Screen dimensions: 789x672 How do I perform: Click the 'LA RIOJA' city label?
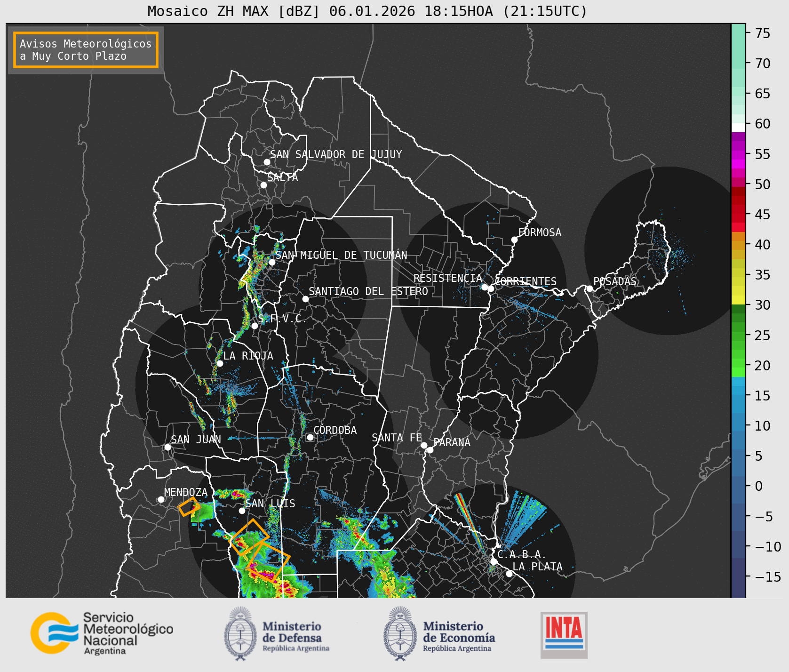pyautogui.click(x=248, y=356)
